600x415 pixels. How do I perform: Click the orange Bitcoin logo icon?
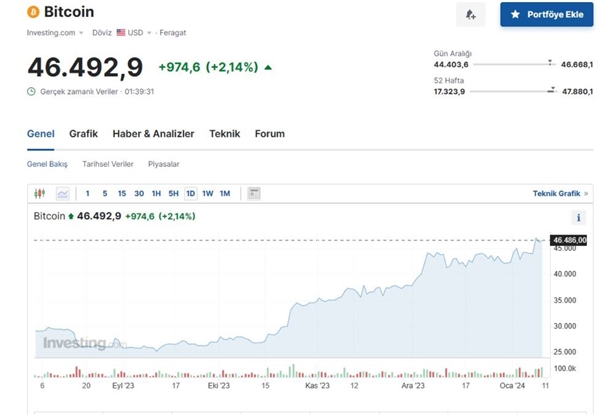33,12
